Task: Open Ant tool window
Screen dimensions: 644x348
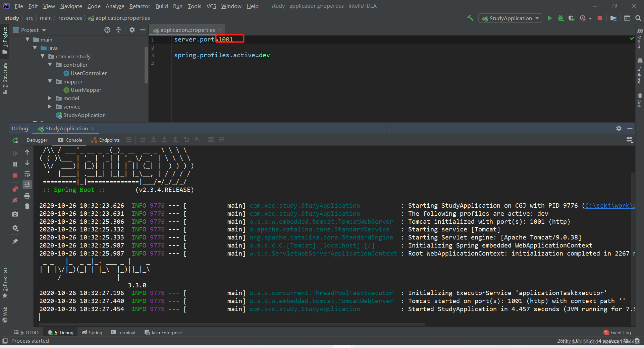Action: coord(639,100)
